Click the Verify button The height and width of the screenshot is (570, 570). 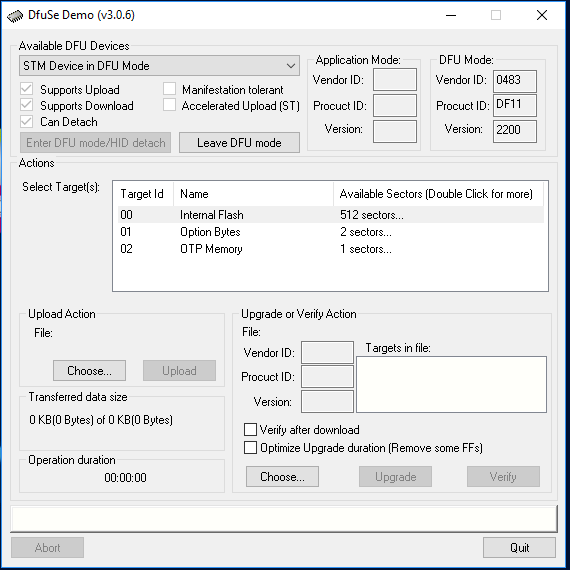(503, 476)
